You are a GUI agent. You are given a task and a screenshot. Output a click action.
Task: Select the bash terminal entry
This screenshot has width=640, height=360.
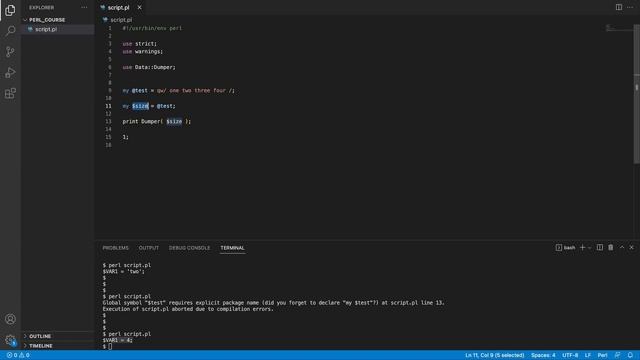565,247
